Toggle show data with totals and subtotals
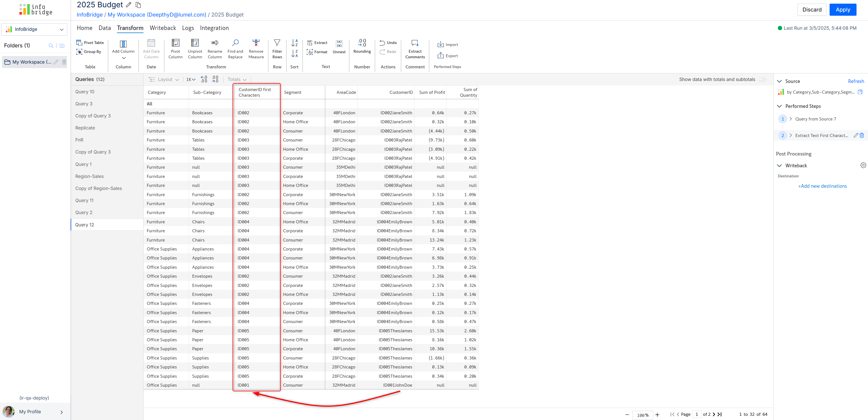868x420 pixels. click(x=762, y=80)
